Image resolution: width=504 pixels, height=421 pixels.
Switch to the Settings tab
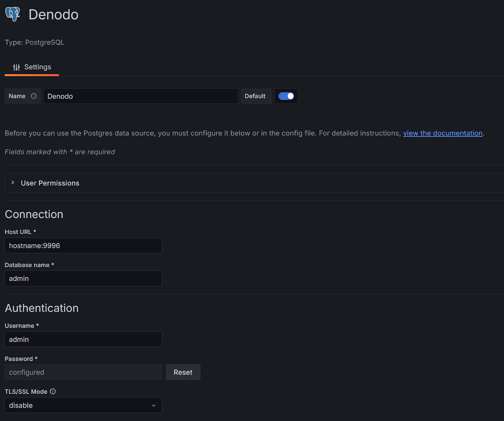(x=32, y=67)
